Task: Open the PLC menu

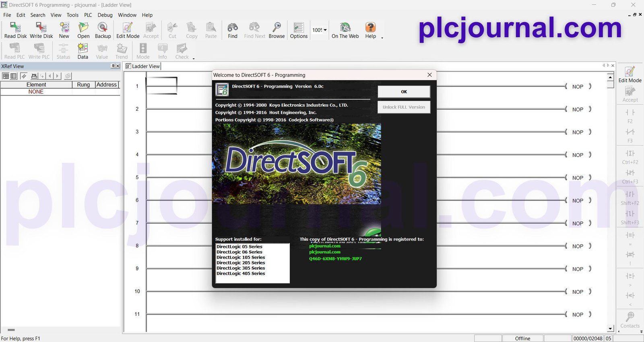Action: (x=88, y=15)
